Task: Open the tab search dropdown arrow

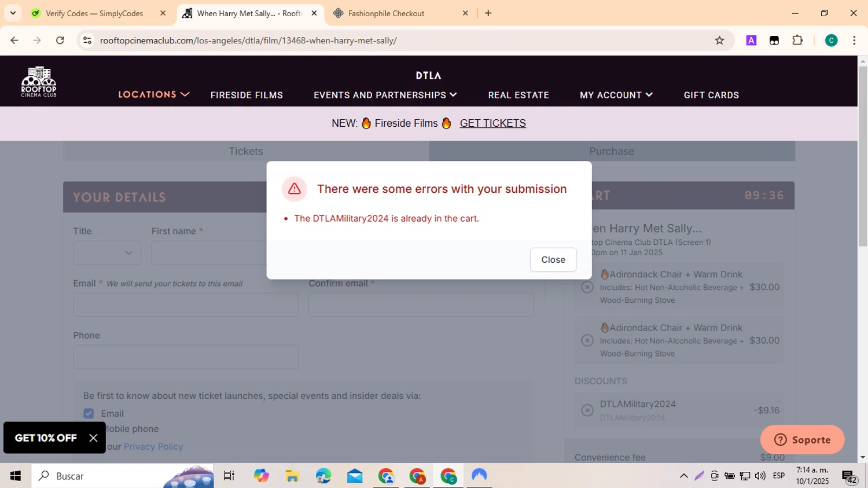Action: pos(13,13)
